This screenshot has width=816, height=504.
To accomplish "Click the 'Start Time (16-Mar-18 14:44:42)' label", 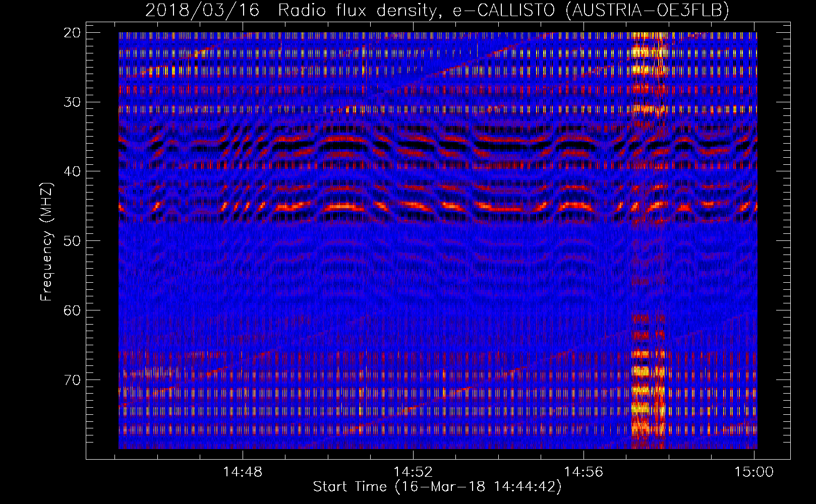I will click(x=437, y=487).
